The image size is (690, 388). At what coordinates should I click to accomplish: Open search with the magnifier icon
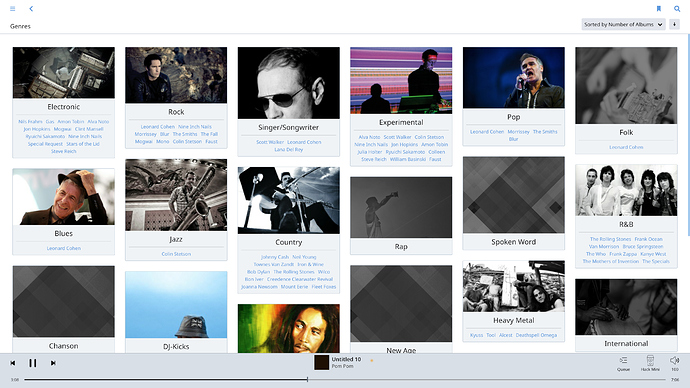pyautogui.click(x=677, y=8)
